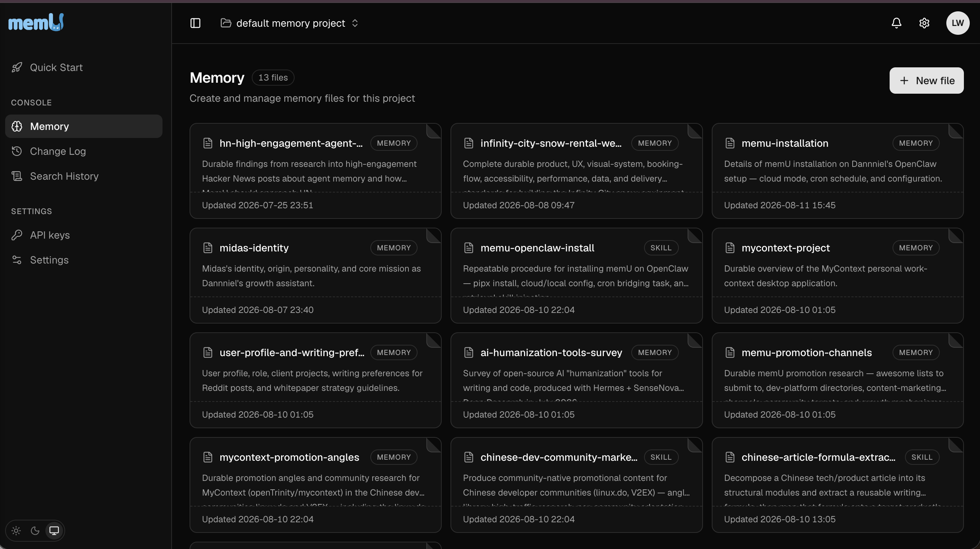980x549 pixels.
Task: Open mycontext-promotion-angles file
Action: pyautogui.click(x=315, y=485)
